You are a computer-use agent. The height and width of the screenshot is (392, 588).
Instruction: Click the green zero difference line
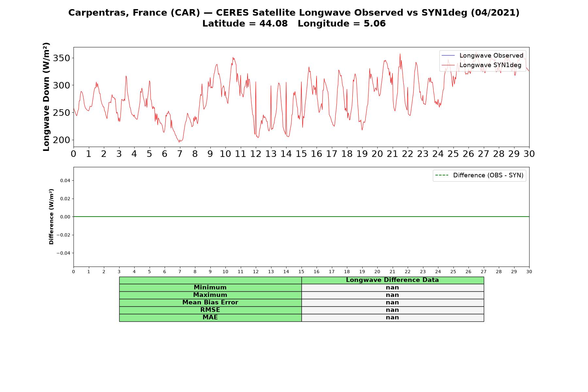(x=301, y=217)
